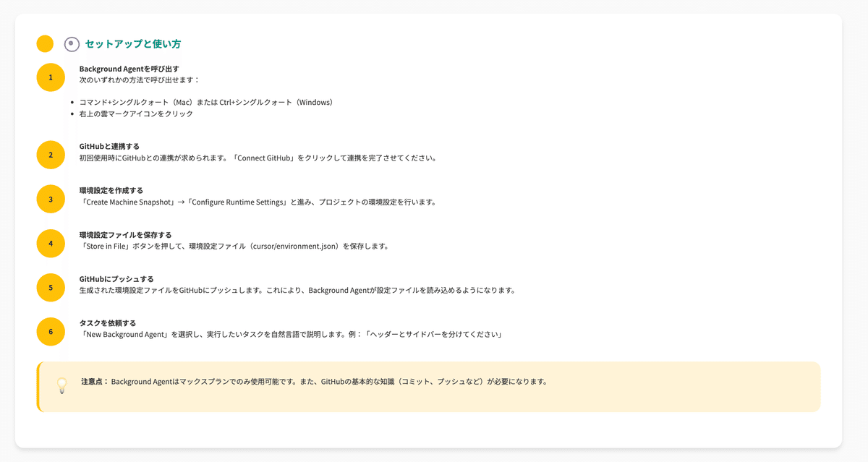Click the bullet about 雲マークアイコン
868x462 pixels.
click(x=137, y=114)
